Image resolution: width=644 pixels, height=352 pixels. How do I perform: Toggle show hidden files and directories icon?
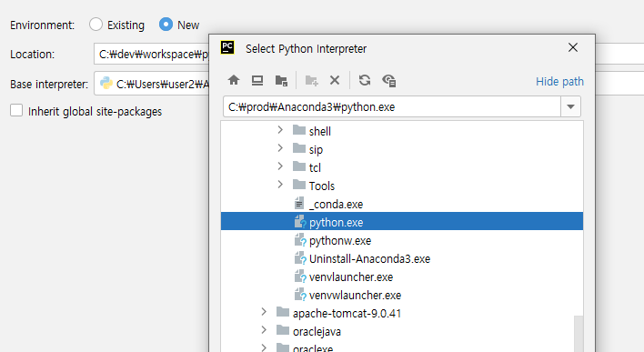(389, 81)
